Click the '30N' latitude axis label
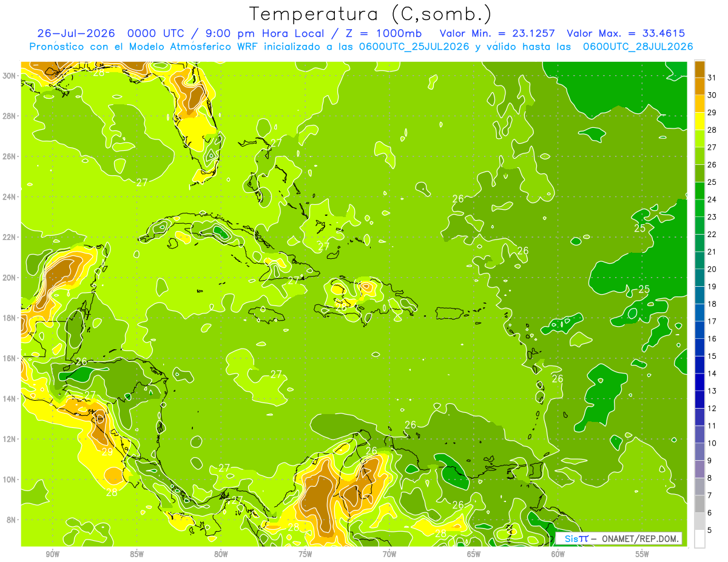The width and height of the screenshot is (728, 562). pos(9,76)
